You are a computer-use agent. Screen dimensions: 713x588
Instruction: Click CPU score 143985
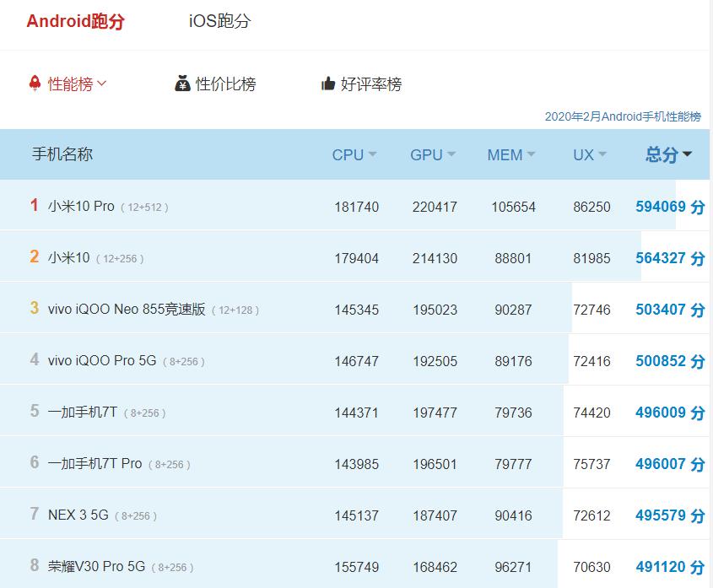356,464
